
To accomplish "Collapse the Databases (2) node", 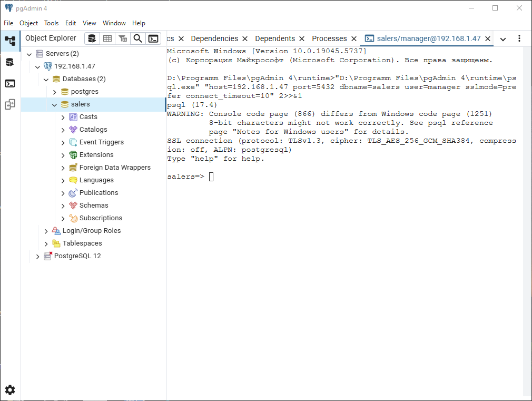I will 46,80.
